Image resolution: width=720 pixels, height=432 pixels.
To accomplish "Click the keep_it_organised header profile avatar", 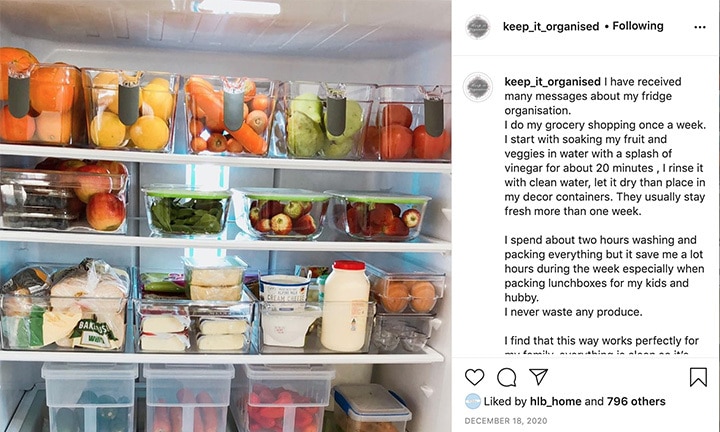I will (478, 27).
